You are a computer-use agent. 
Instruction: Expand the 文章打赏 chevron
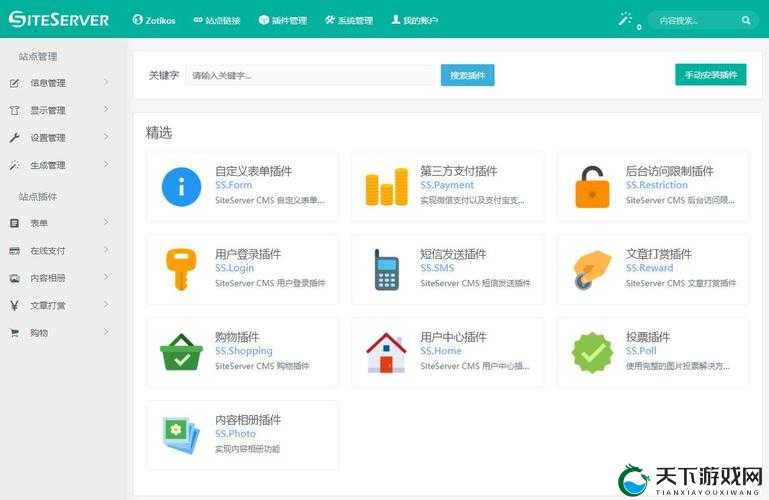[106, 305]
